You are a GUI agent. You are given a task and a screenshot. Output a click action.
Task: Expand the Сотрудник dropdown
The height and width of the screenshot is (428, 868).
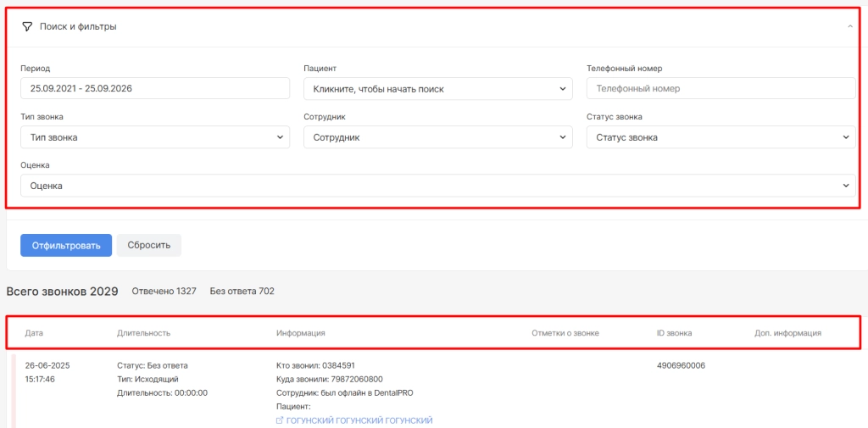(x=438, y=137)
